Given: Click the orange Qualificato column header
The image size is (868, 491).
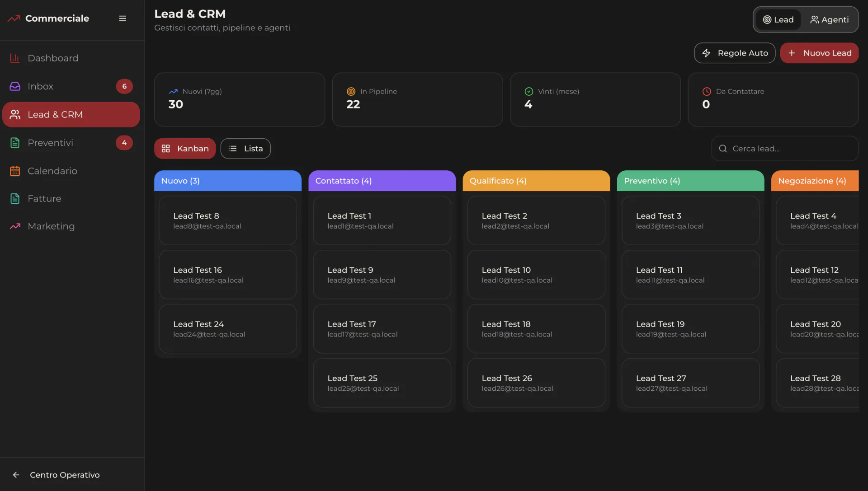Looking at the screenshot, I should [x=536, y=181].
